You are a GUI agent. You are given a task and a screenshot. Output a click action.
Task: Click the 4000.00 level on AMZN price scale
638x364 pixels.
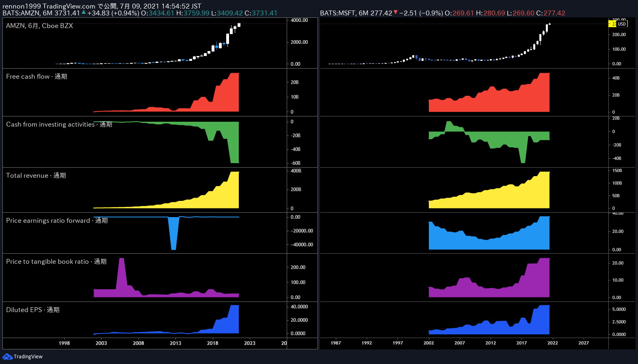pyautogui.click(x=299, y=20)
